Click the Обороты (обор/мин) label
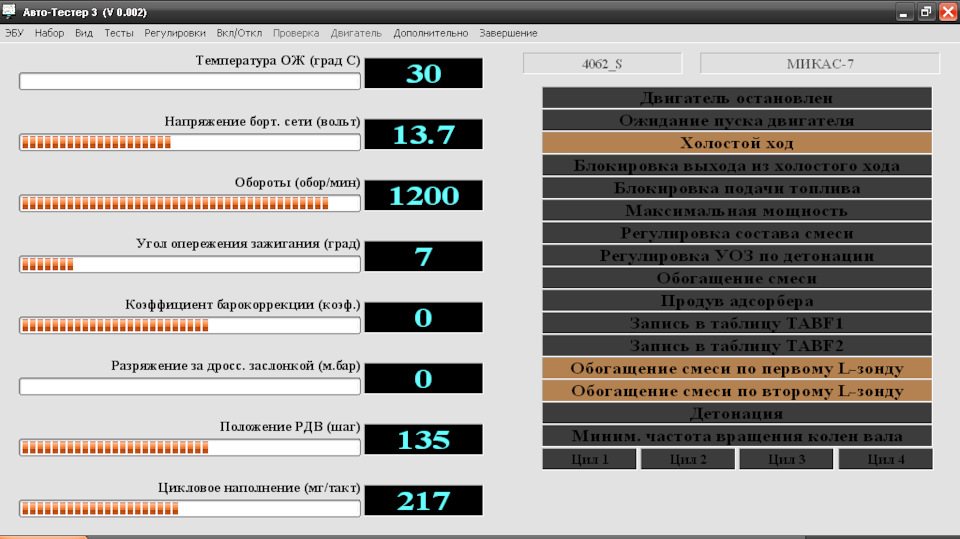This screenshot has width=960, height=539. (x=298, y=183)
